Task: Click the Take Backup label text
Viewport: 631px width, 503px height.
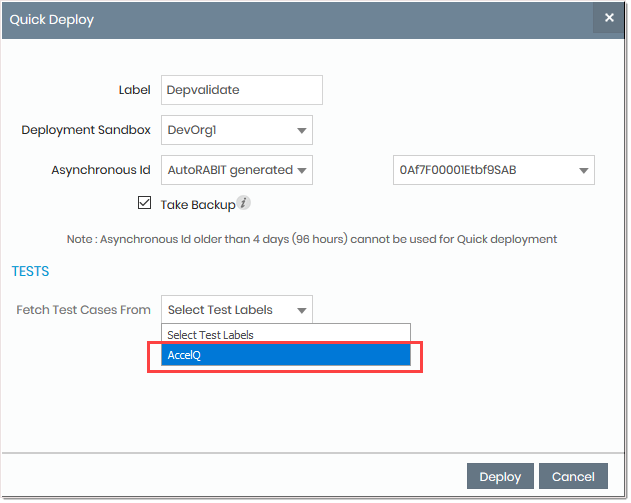Action: (197, 204)
